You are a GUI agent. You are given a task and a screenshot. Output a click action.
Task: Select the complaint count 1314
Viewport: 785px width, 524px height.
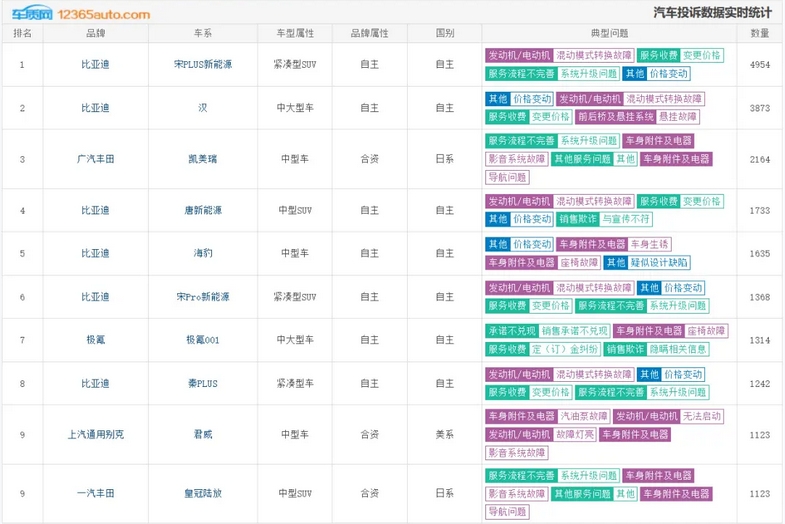[x=759, y=340]
